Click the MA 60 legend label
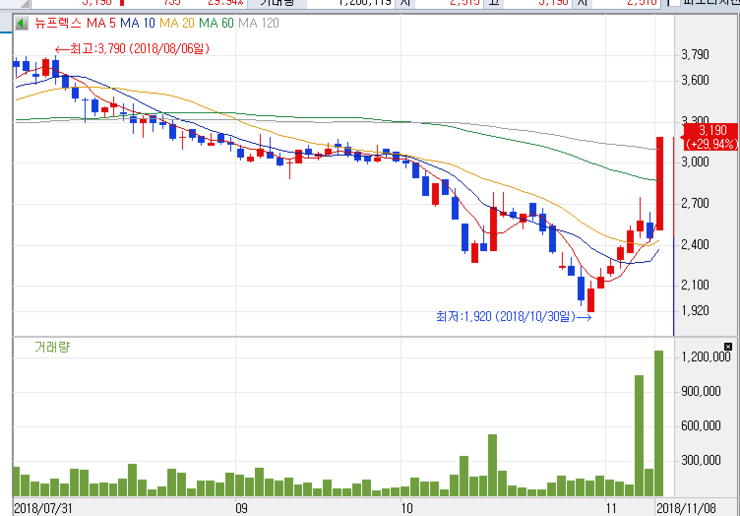The height and width of the screenshot is (516, 740). click(216, 23)
